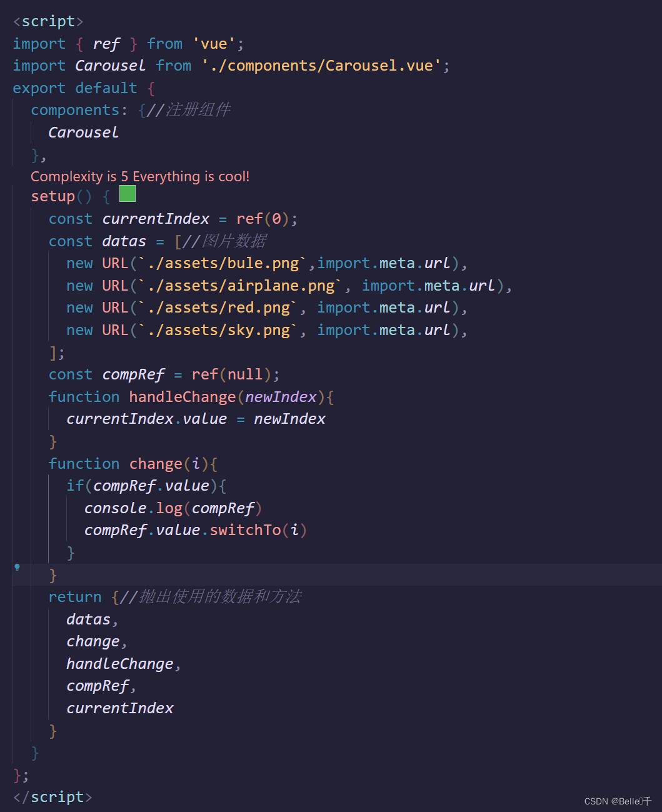Open the green color decorator beside setup()
Screen dimensions: 662x812
coord(127,194)
